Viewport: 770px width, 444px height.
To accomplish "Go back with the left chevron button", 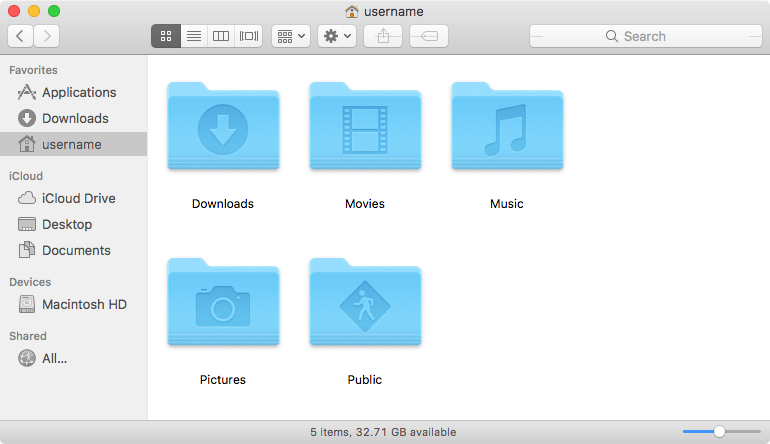I will click(21, 36).
